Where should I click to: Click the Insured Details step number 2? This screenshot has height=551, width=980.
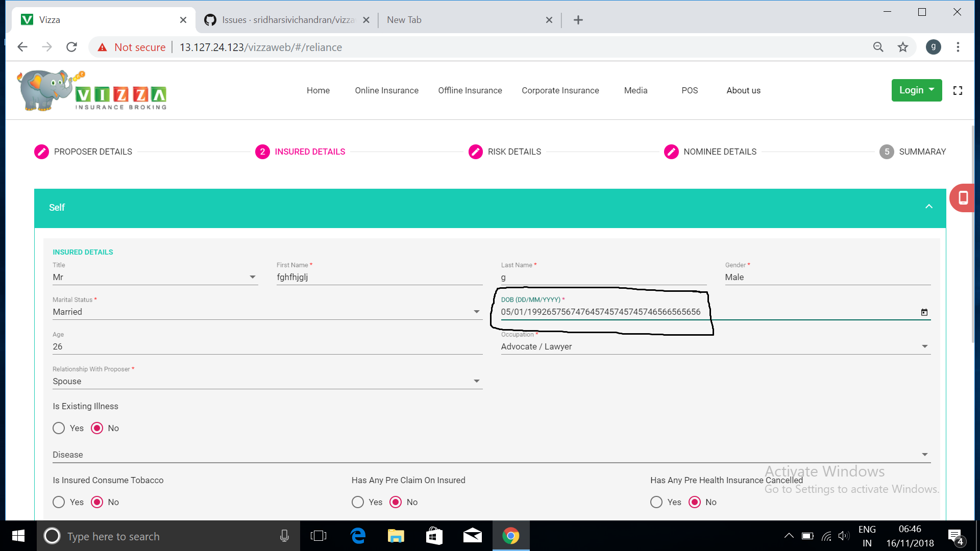click(x=262, y=152)
